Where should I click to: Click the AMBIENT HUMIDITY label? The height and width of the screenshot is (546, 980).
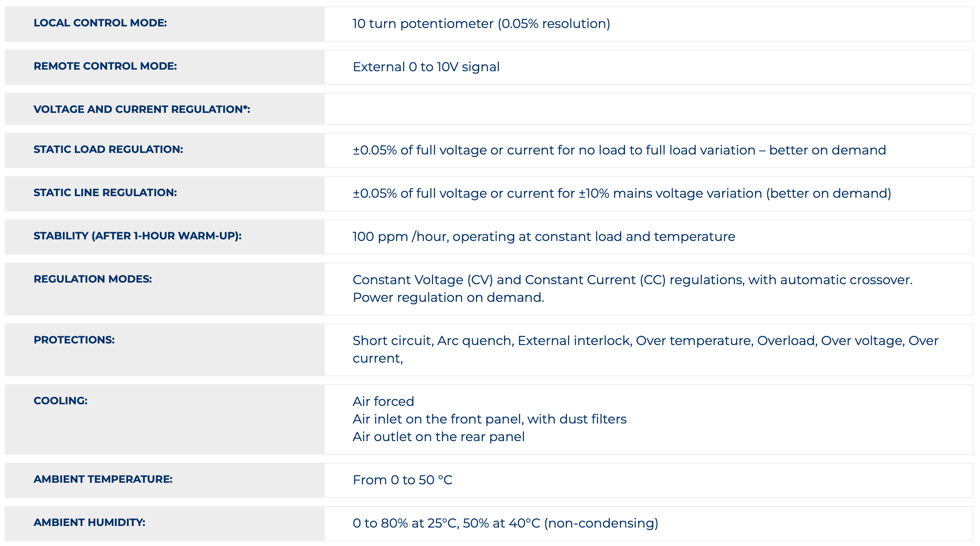pyautogui.click(x=89, y=523)
